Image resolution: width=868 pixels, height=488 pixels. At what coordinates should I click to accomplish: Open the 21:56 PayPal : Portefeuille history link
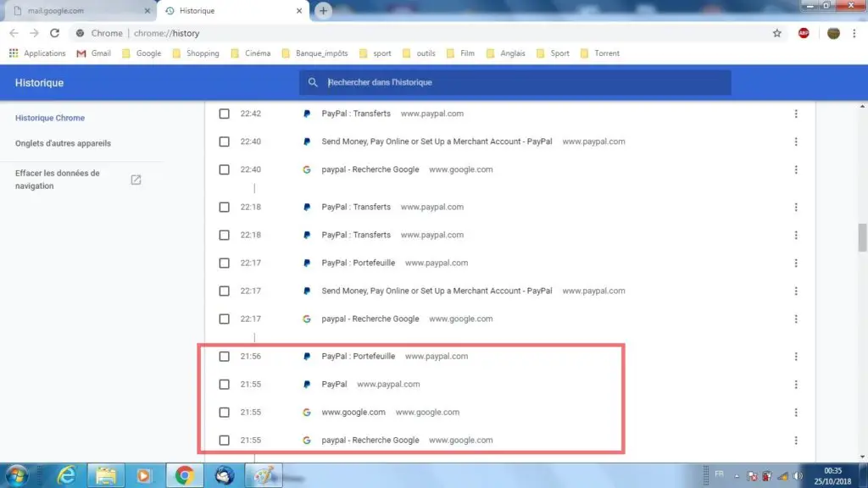pyautogui.click(x=359, y=357)
